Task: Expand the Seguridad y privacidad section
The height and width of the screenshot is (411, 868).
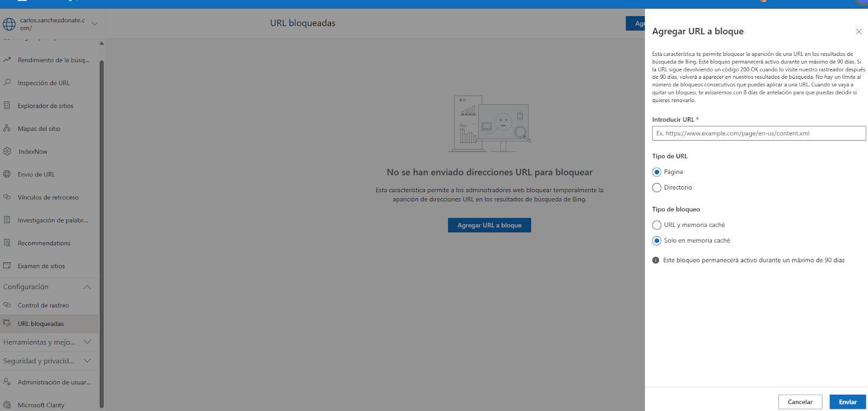Action: (x=87, y=361)
